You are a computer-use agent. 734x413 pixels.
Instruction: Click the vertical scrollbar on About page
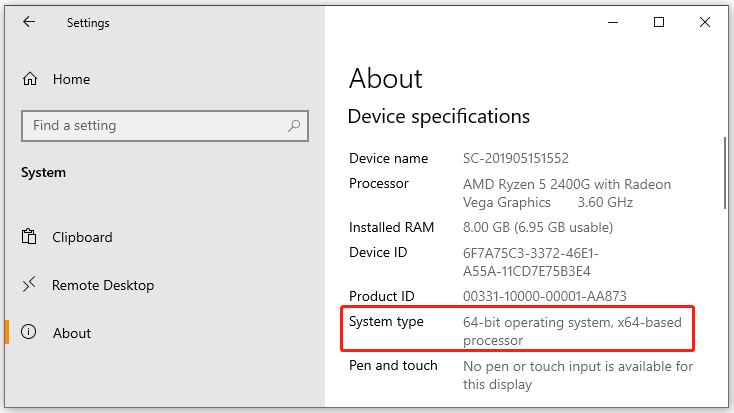coord(725,172)
